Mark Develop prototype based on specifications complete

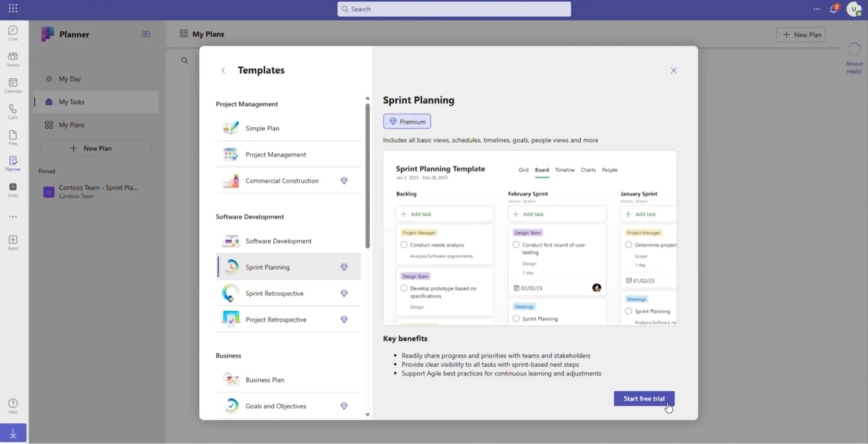point(403,288)
